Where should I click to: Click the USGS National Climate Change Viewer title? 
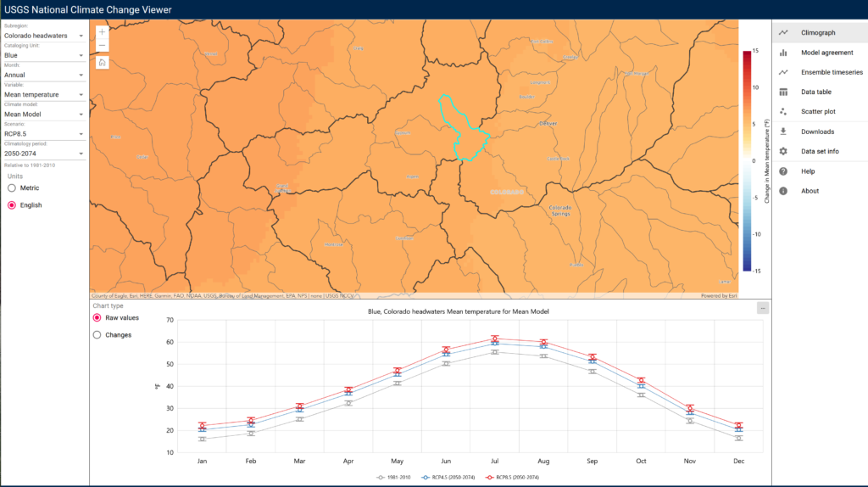coord(88,9)
